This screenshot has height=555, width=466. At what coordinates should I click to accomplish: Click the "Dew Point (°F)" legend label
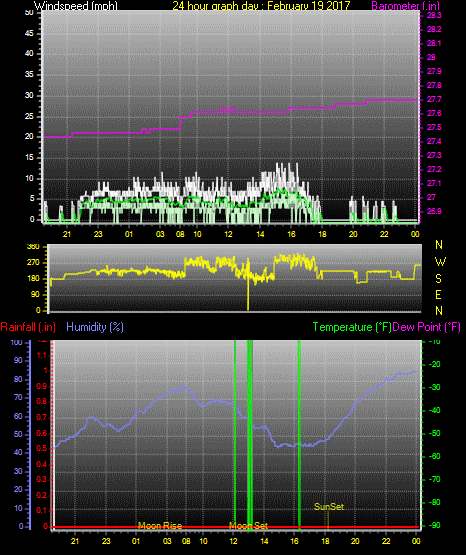click(x=427, y=327)
